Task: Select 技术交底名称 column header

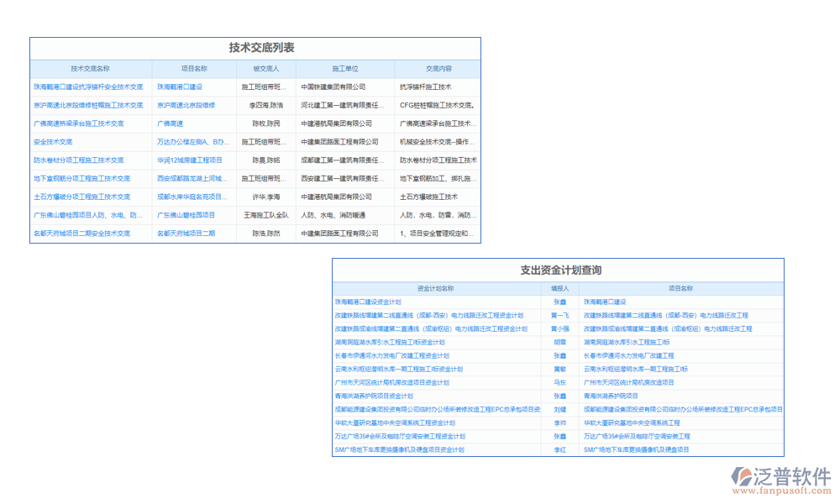Action: pyautogui.click(x=91, y=69)
